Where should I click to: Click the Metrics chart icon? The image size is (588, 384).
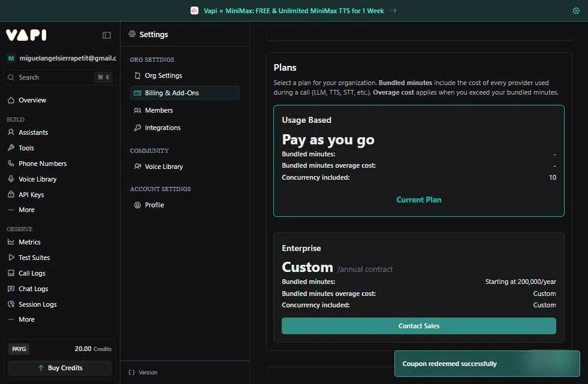pyautogui.click(x=11, y=242)
